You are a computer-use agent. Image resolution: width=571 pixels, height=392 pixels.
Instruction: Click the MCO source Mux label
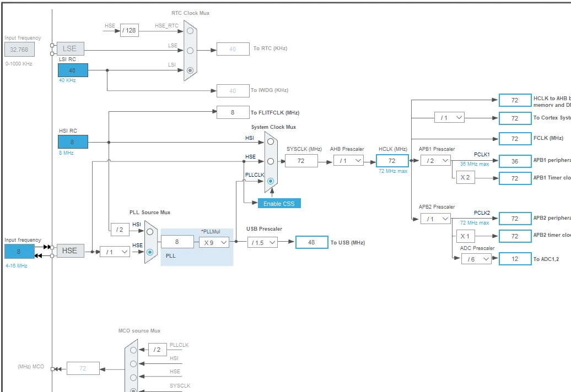[x=139, y=330]
